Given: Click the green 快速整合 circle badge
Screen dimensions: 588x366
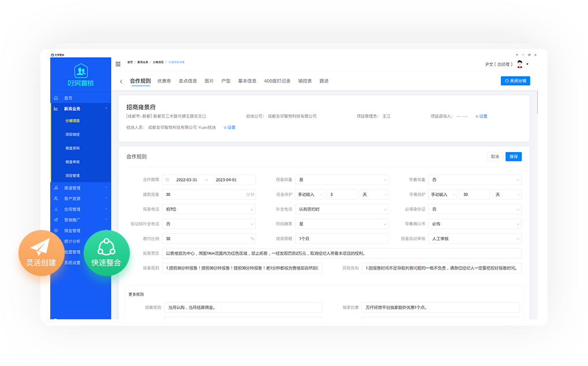Looking at the screenshot, I should (x=106, y=253).
